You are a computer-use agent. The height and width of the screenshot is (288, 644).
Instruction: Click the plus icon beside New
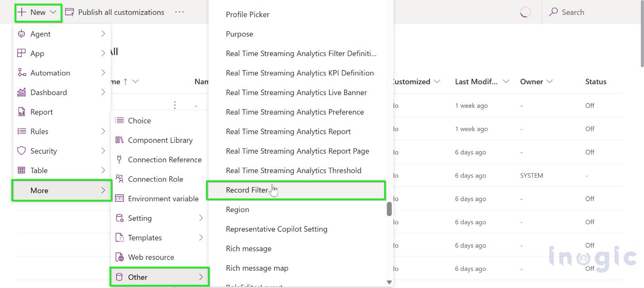point(22,12)
